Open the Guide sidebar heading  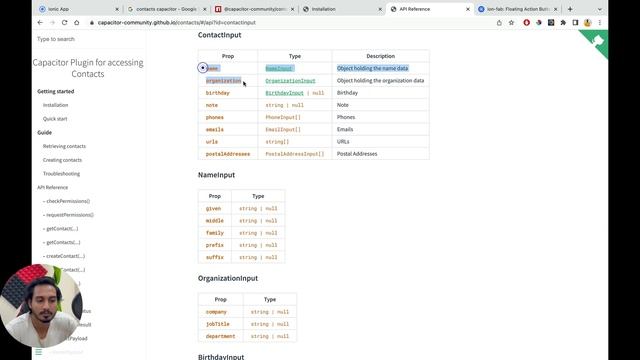tap(44, 133)
